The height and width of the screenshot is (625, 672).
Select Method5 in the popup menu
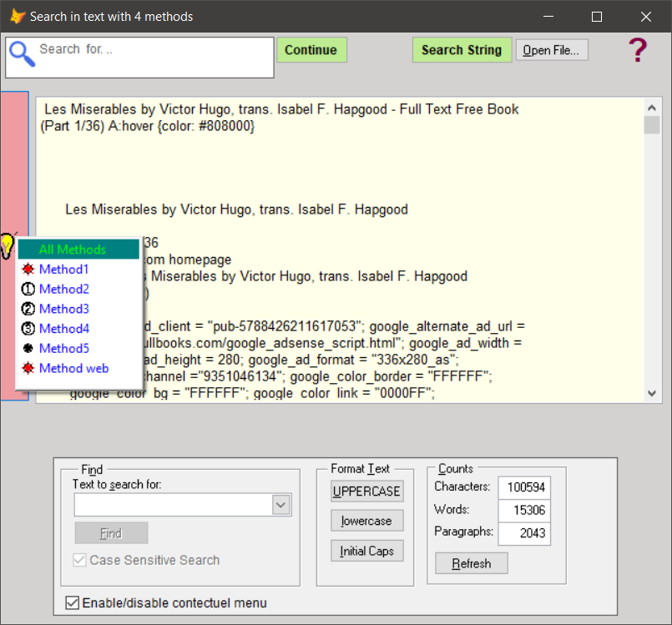78,348
